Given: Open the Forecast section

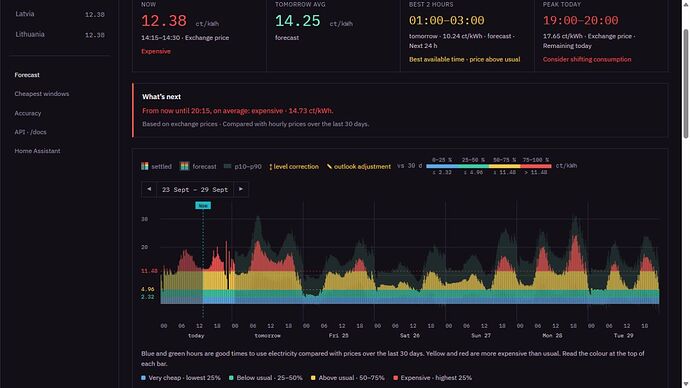Looking at the screenshot, I should click(27, 75).
